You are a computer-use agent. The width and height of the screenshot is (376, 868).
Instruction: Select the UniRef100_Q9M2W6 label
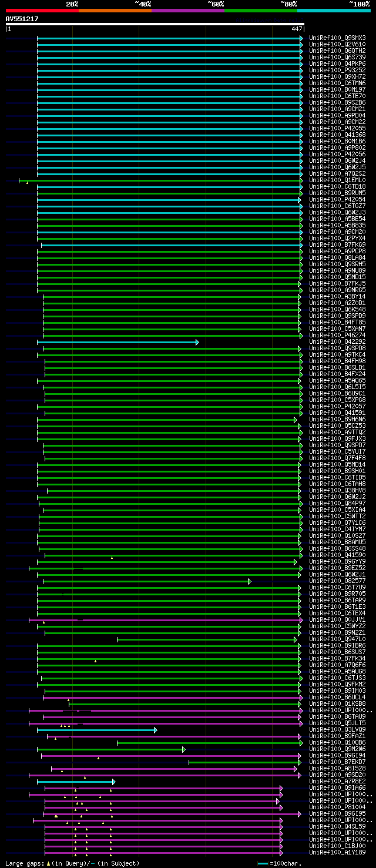337,749
